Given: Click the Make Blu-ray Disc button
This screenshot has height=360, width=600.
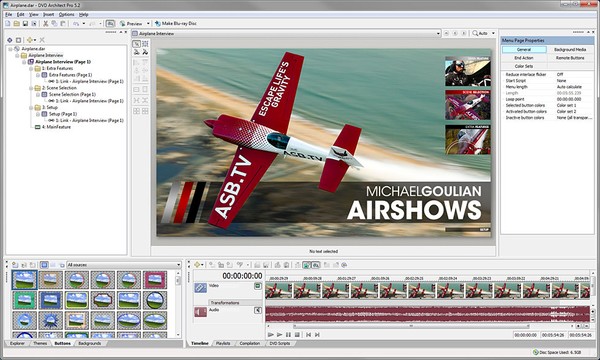Looking at the screenshot, I should 176,23.
